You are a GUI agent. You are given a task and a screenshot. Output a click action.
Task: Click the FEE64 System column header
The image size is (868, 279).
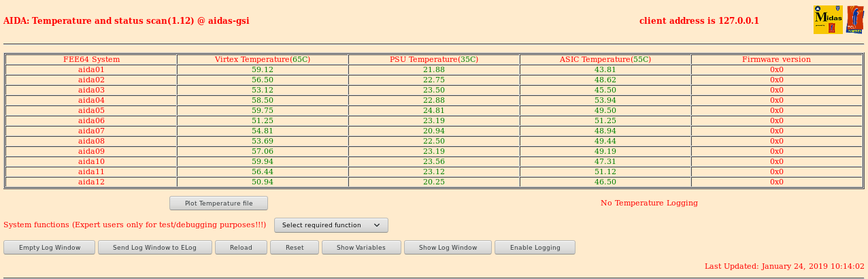pos(91,59)
